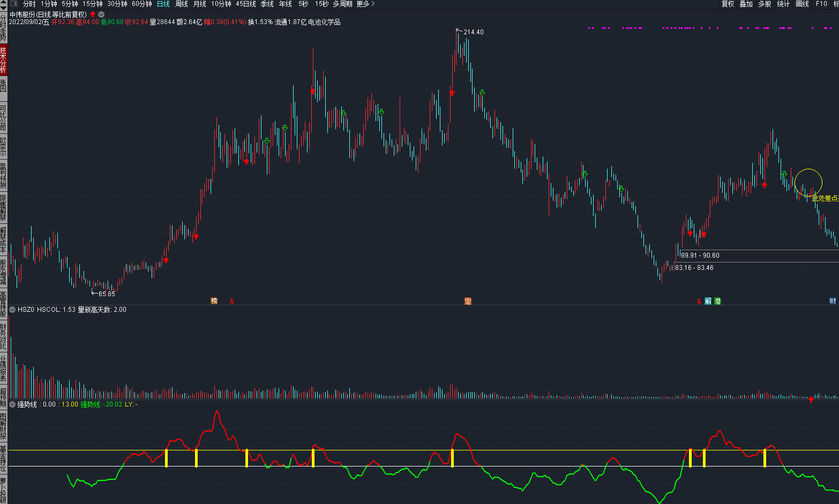Switch to 30分钟 period
This screenshot has height=504, width=839.
(117, 4)
